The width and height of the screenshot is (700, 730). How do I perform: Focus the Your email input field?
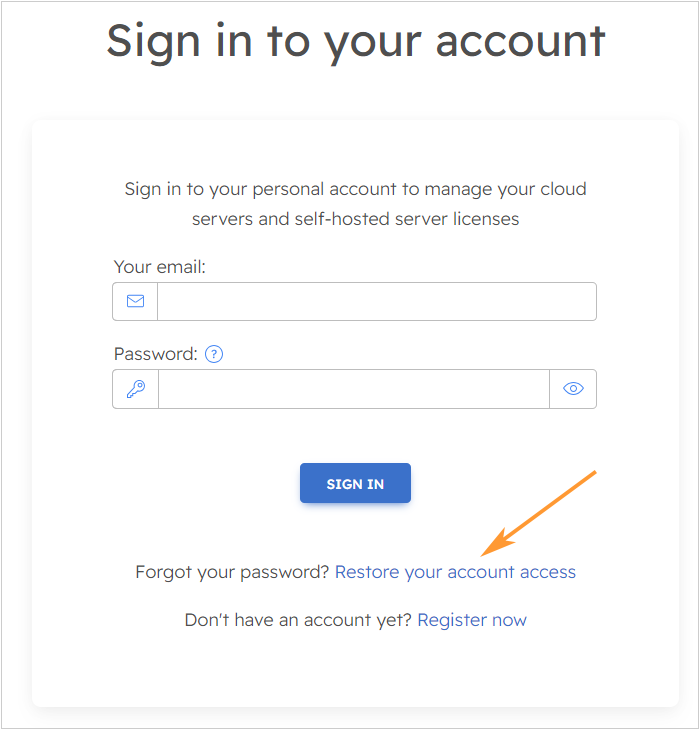tap(376, 301)
